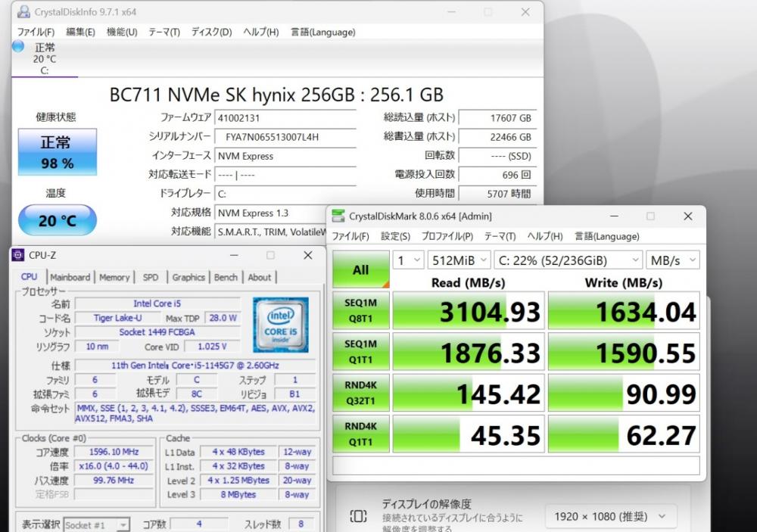
Task: Open the test count dropdown showing 1
Action: 409,260
